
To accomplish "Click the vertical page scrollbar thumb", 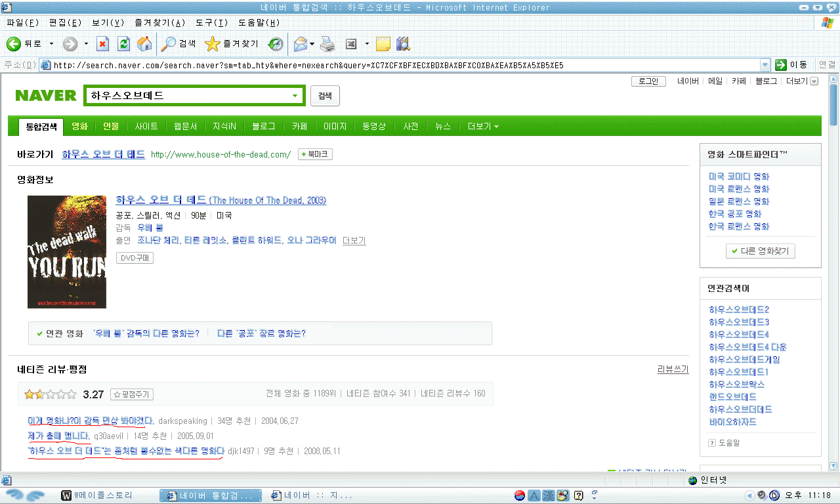I will tap(833, 104).
